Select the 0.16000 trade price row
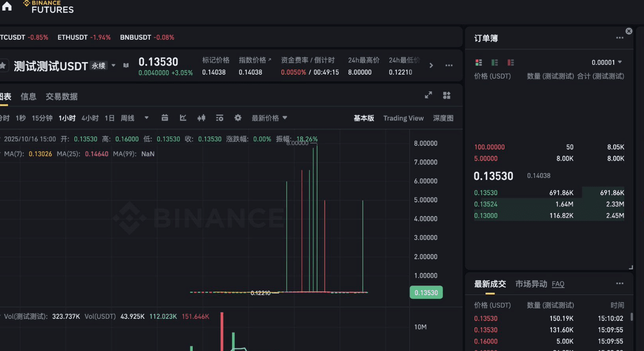The image size is (644, 351). pos(549,341)
